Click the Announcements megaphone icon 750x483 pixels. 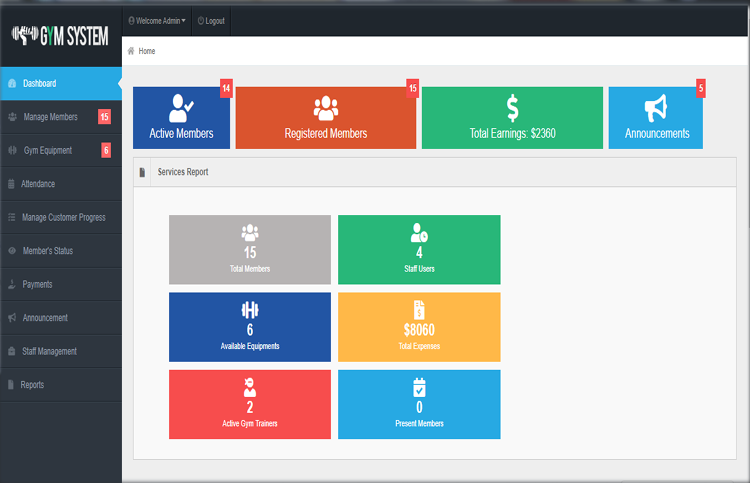pos(656,108)
